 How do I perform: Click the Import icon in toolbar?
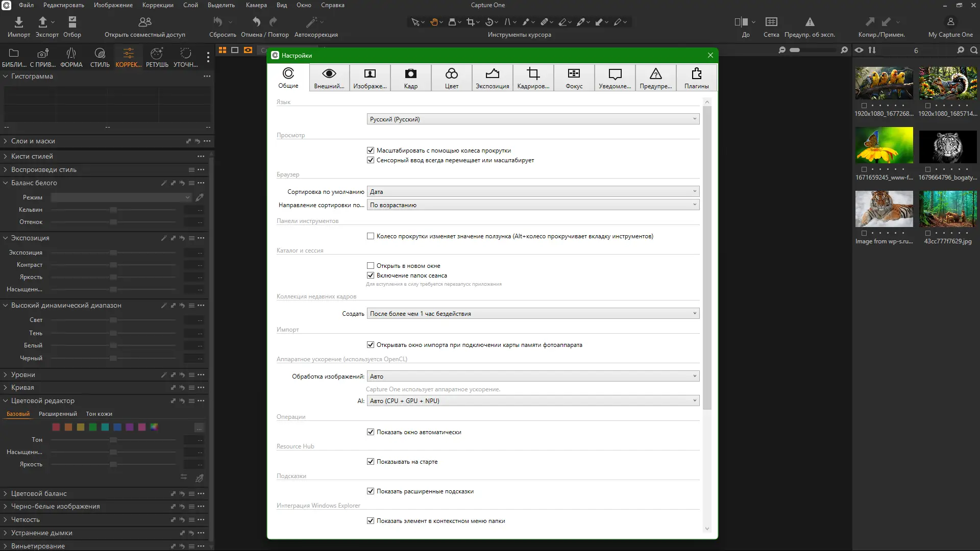pos(18,22)
